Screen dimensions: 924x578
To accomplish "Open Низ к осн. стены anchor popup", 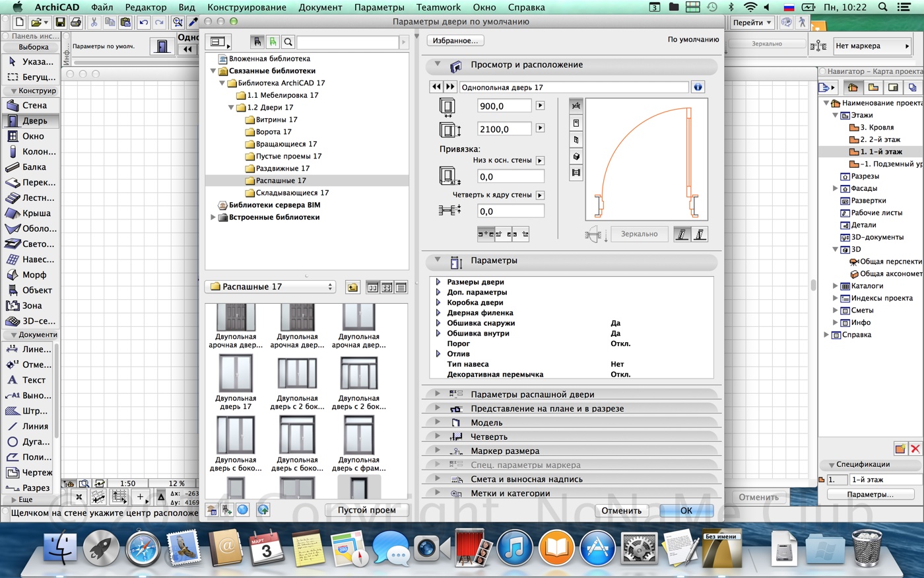I will click(540, 161).
